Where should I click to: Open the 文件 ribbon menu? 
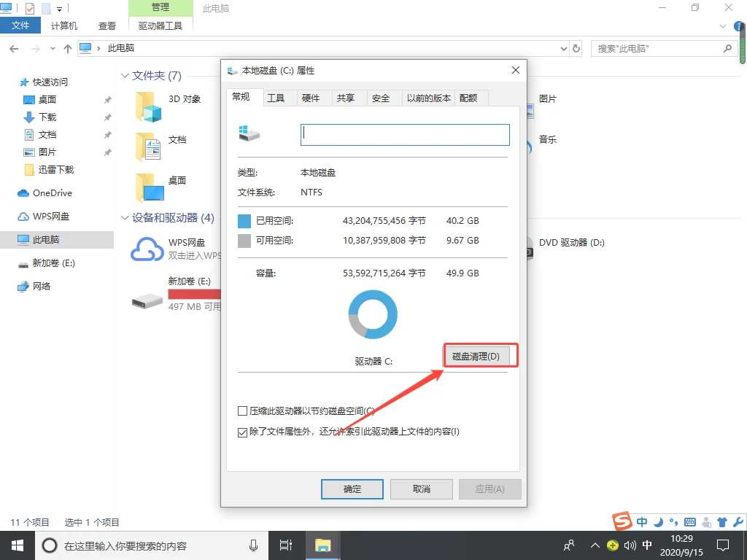point(20,26)
